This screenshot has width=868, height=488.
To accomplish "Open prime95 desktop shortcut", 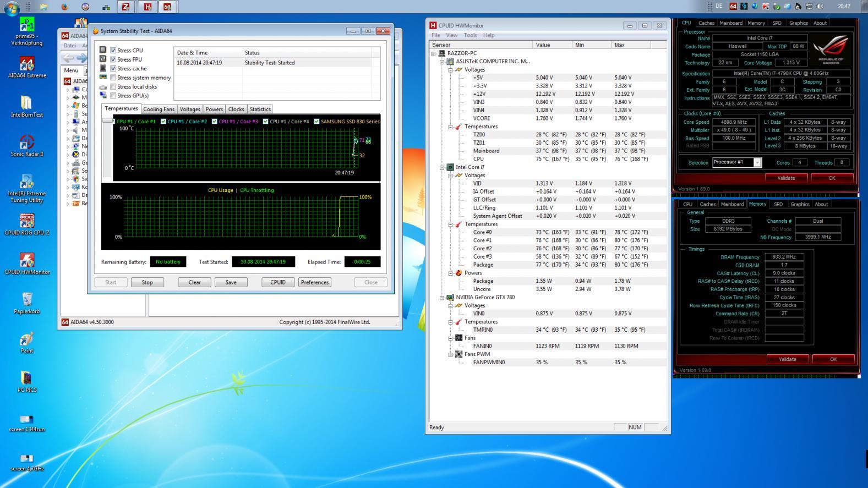I will pos(27,31).
